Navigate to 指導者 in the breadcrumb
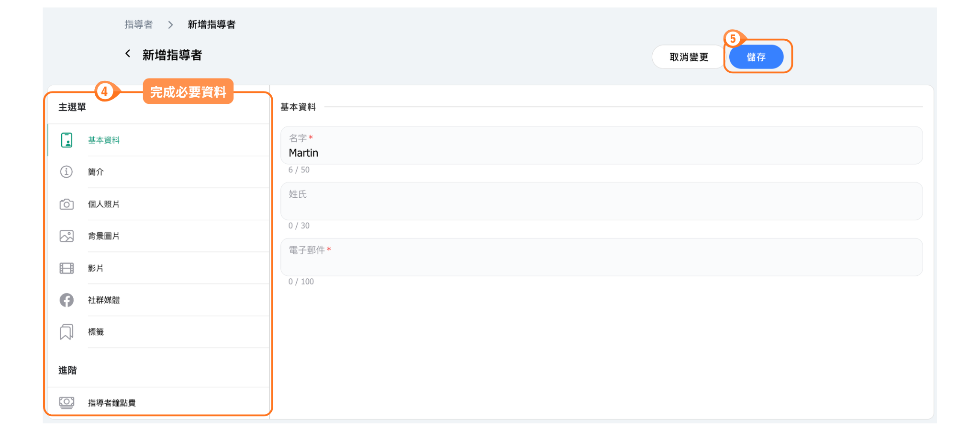Viewport: 980px width, 431px height. [138, 24]
